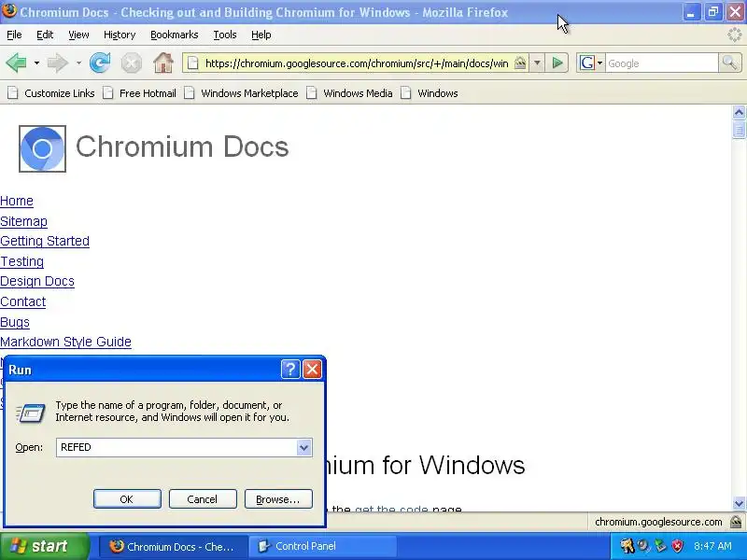Open the Windows Media bookmark
The width and height of the screenshot is (747, 560).
[x=349, y=93]
